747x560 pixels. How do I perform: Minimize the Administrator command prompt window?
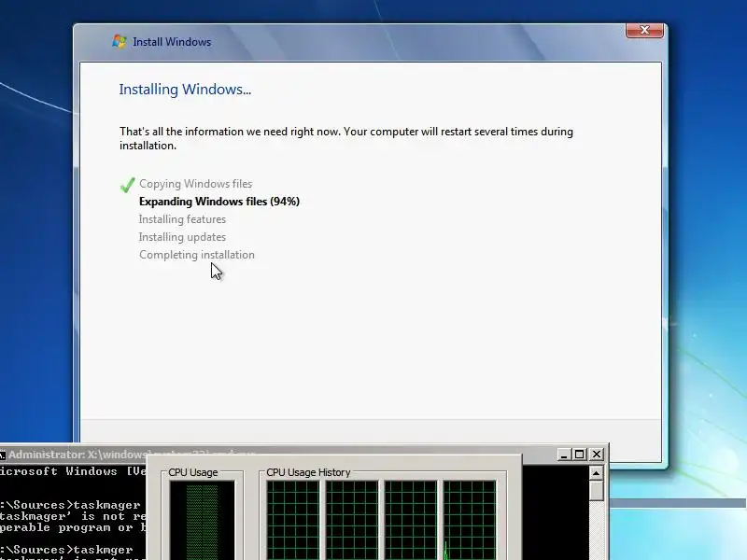[x=564, y=455]
